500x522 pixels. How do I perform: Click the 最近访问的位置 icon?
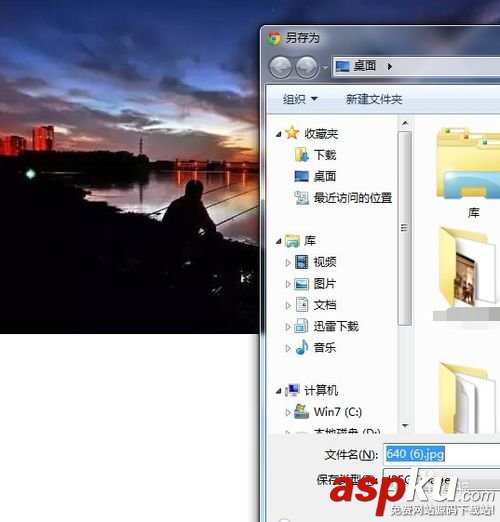(x=301, y=198)
